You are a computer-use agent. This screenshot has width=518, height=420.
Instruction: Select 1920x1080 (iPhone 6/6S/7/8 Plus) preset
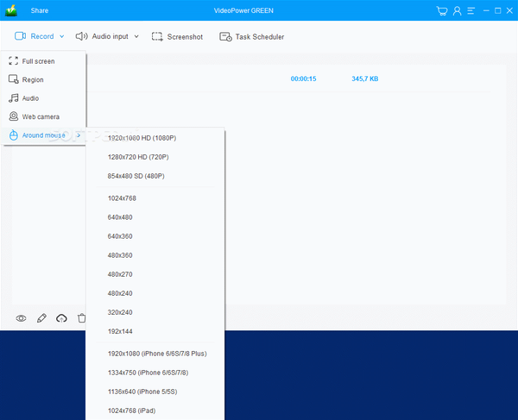[x=155, y=354]
